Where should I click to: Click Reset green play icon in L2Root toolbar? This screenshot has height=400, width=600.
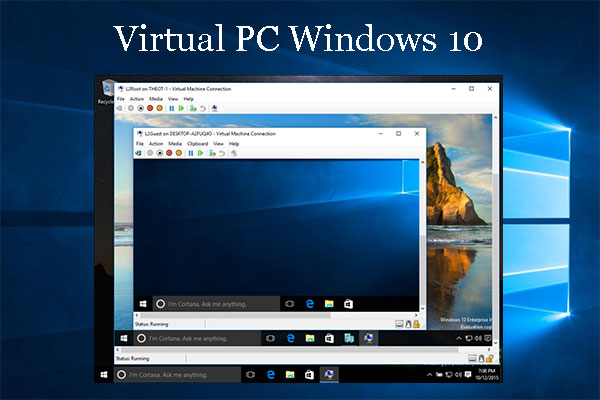coord(181,108)
